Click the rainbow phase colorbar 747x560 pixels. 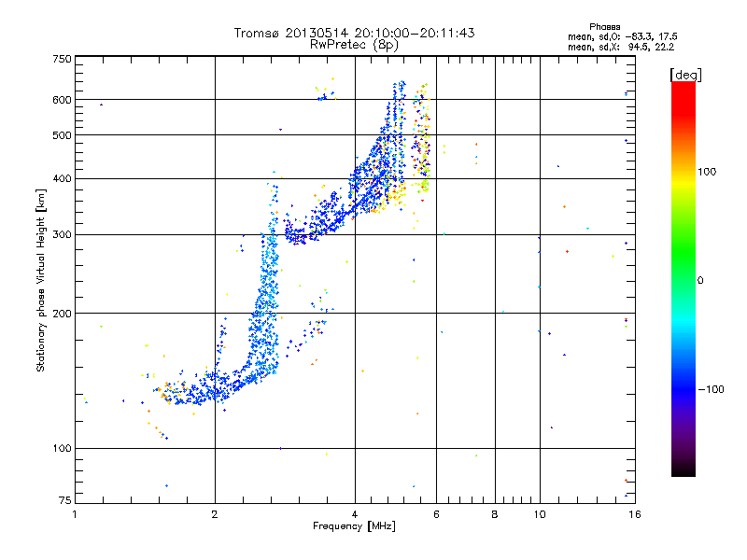[684, 278]
